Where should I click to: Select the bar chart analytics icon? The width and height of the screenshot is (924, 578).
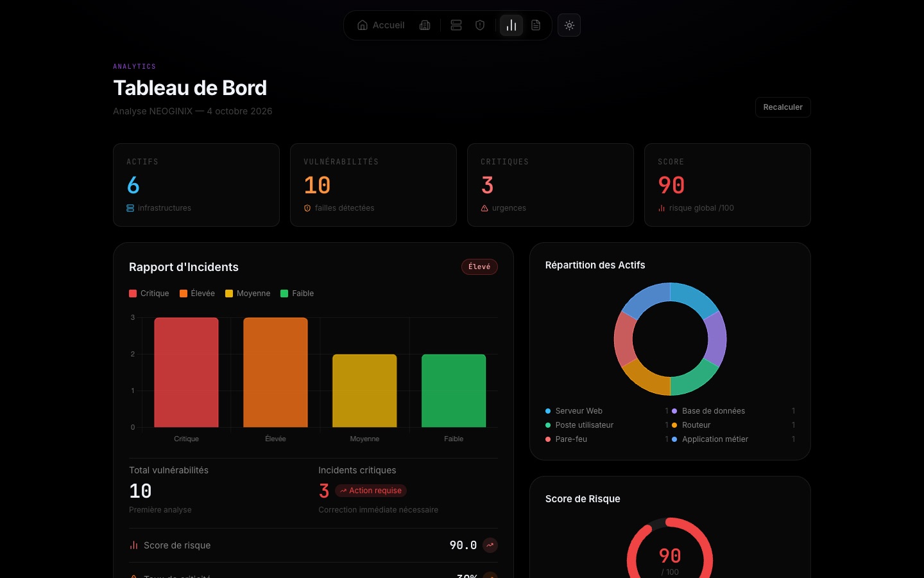pyautogui.click(x=511, y=25)
